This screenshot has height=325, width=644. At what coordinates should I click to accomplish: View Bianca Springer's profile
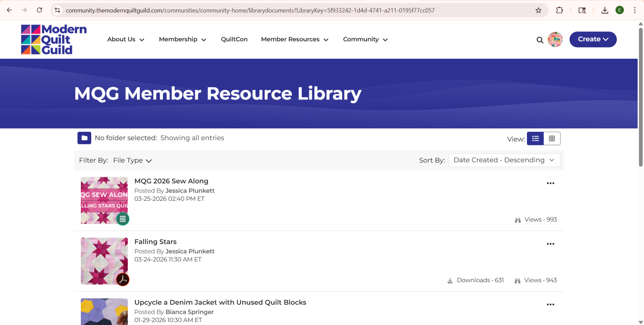[190, 312]
